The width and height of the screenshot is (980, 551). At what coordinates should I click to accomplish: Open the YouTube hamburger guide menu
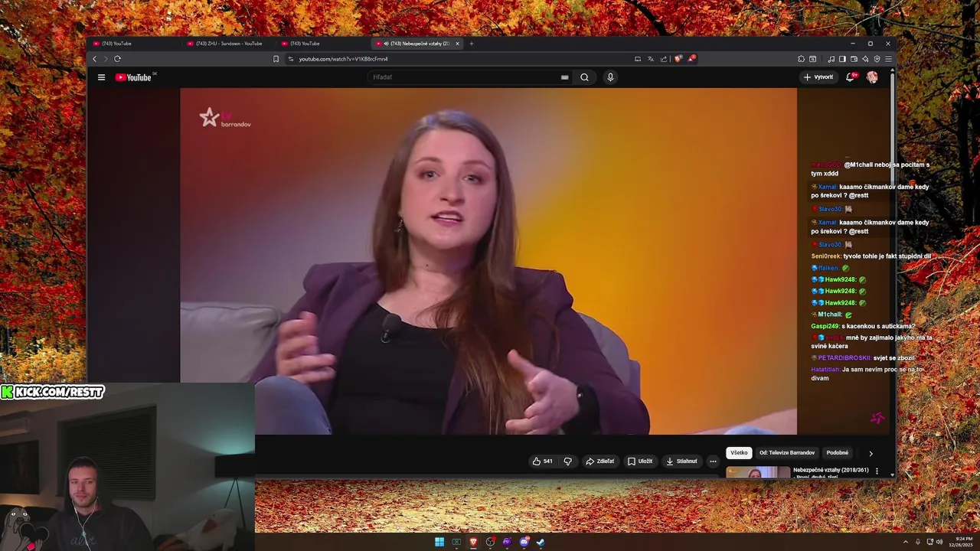(101, 77)
